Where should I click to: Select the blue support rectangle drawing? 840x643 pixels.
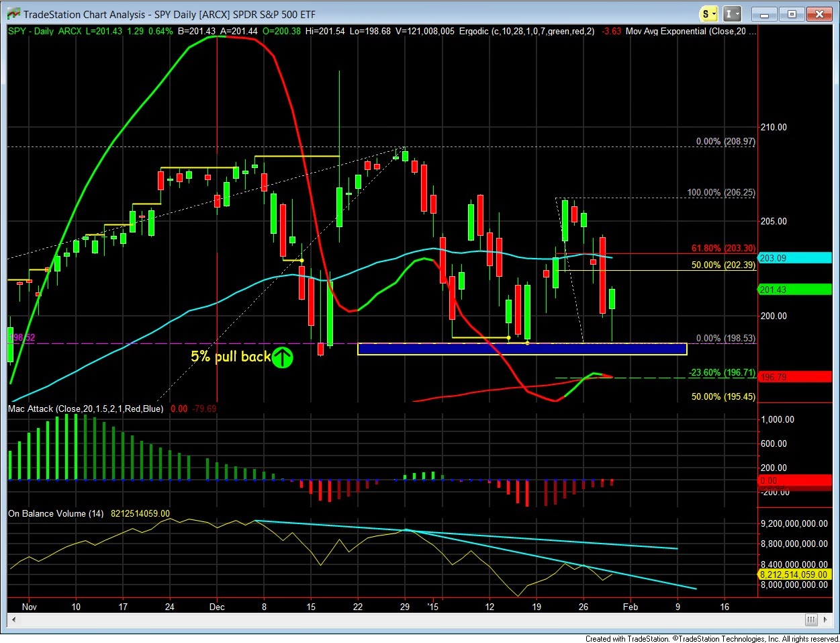coord(522,349)
